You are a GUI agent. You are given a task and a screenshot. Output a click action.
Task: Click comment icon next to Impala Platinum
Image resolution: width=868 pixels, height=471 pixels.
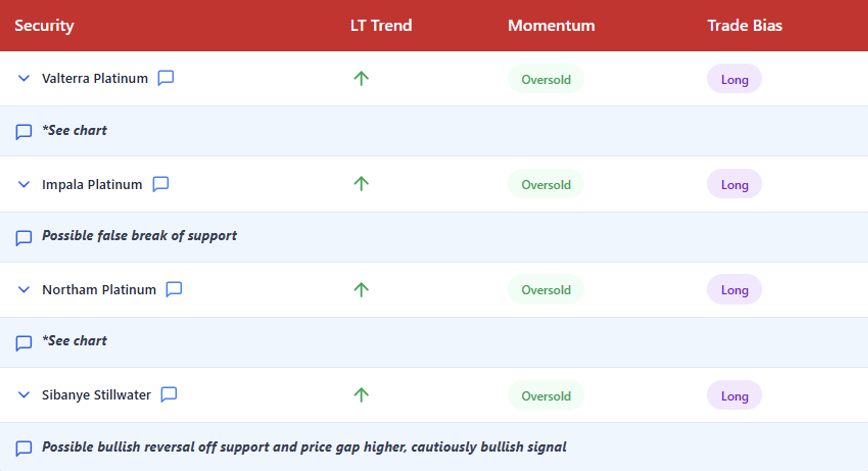point(160,184)
